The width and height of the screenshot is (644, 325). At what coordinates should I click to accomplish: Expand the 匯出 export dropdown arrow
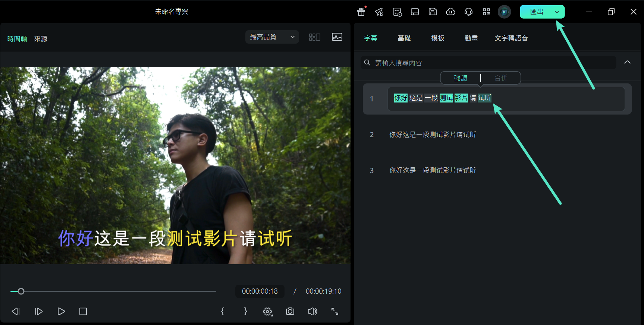pyautogui.click(x=557, y=12)
